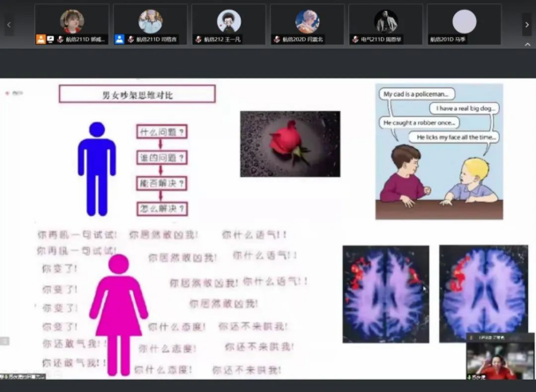The height and width of the screenshot is (392, 536).
Task: Select first participant video thumbnail
Action: coord(72,24)
